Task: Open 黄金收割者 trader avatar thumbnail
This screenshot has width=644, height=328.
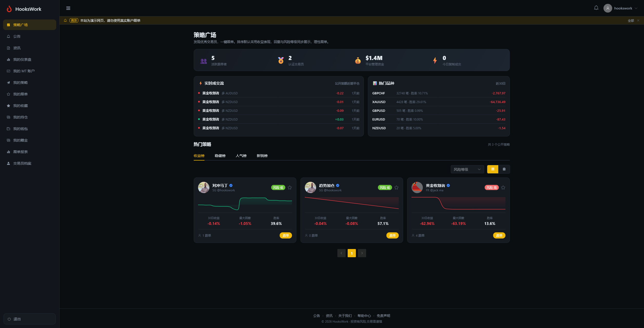Action: (x=417, y=187)
